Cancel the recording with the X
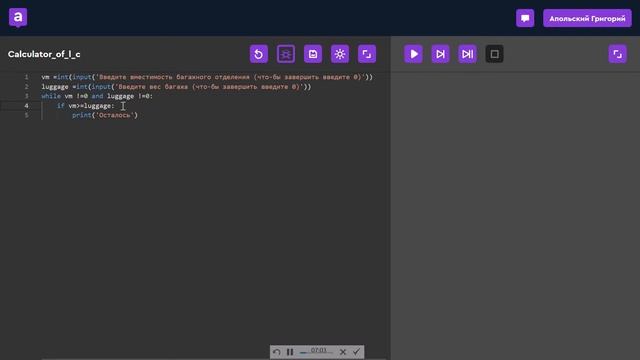Viewport: 640px width, 360px height. coord(343,352)
